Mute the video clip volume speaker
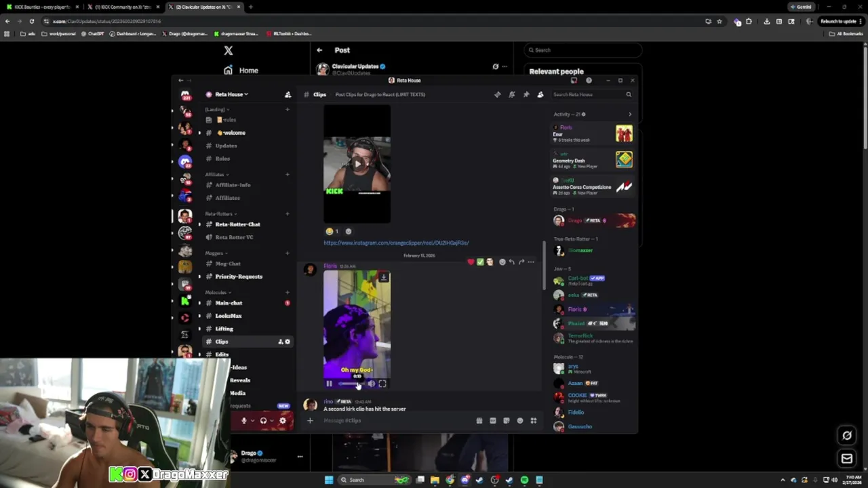Image resolution: width=868 pixels, height=488 pixels. click(371, 384)
